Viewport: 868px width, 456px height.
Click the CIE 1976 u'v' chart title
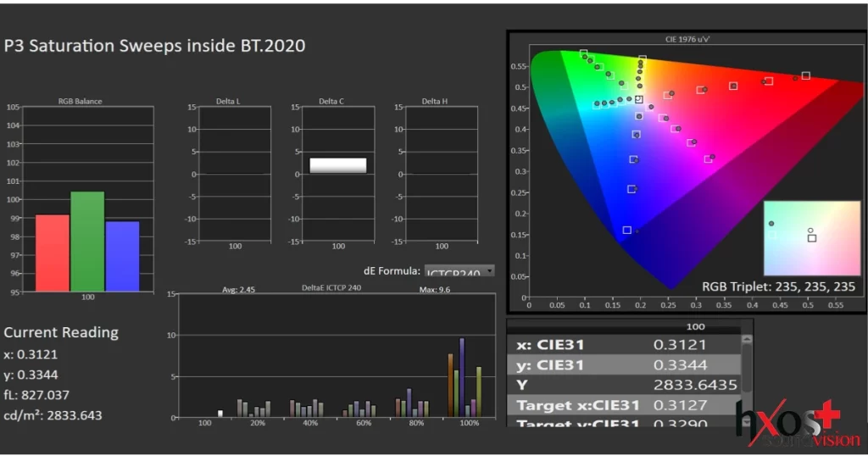(x=687, y=39)
